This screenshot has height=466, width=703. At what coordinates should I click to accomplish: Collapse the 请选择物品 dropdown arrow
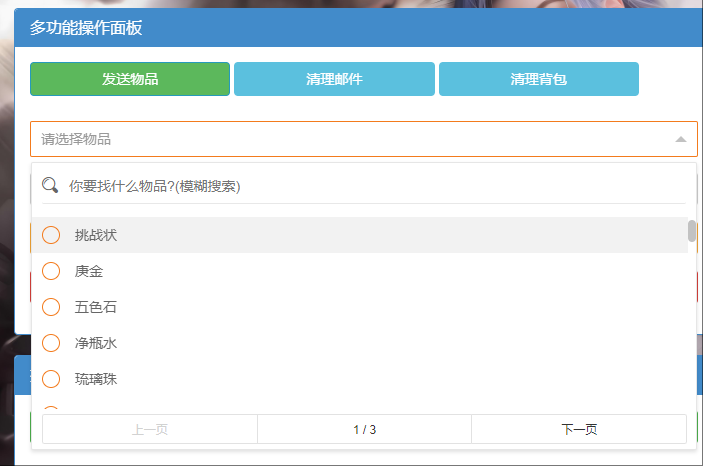coord(681,139)
